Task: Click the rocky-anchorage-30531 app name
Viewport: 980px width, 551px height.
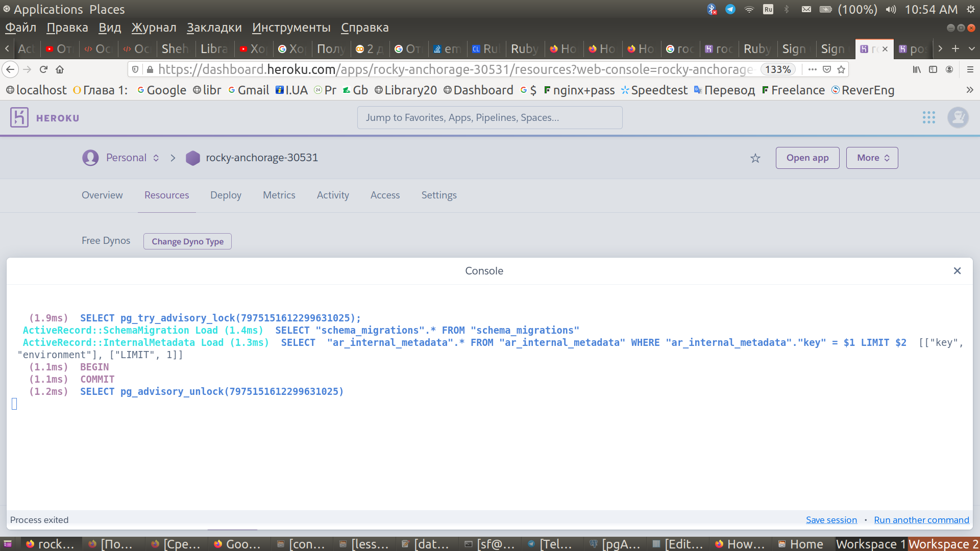Action: 262,158
